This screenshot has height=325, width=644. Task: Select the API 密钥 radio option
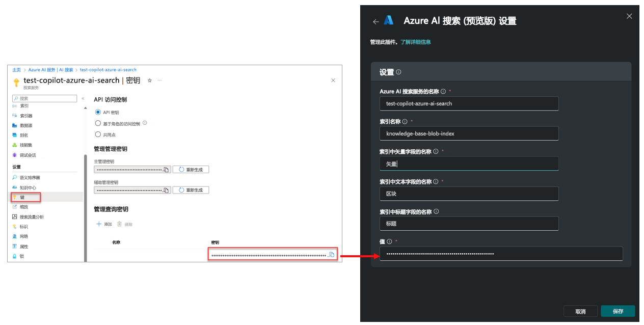pos(97,112)
